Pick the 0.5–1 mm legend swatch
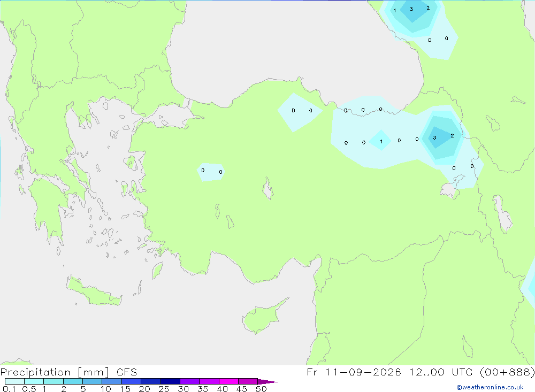The height and width of the screenshot is (392, 535). pyautogui.click(x=34, y=381)
